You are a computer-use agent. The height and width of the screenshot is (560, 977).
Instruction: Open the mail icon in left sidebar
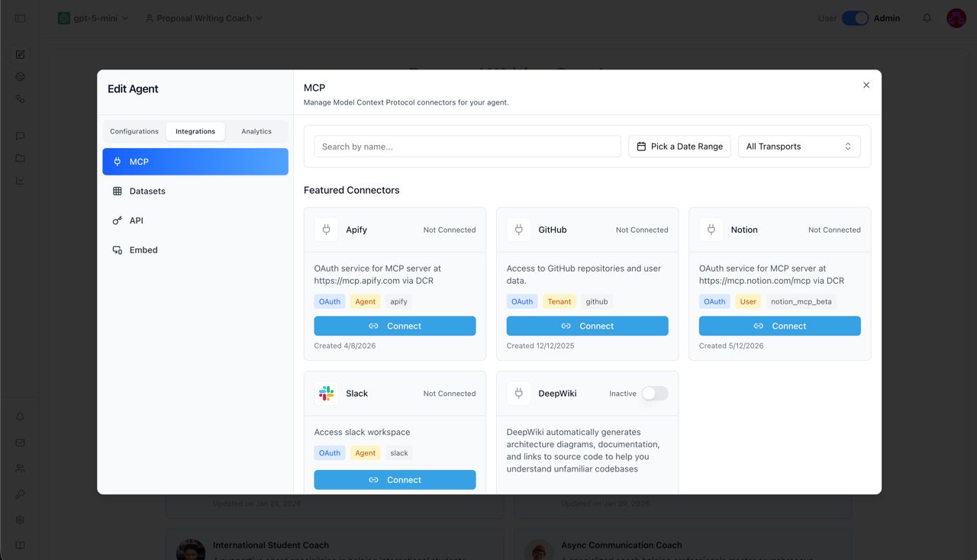(x=21, y=443)
